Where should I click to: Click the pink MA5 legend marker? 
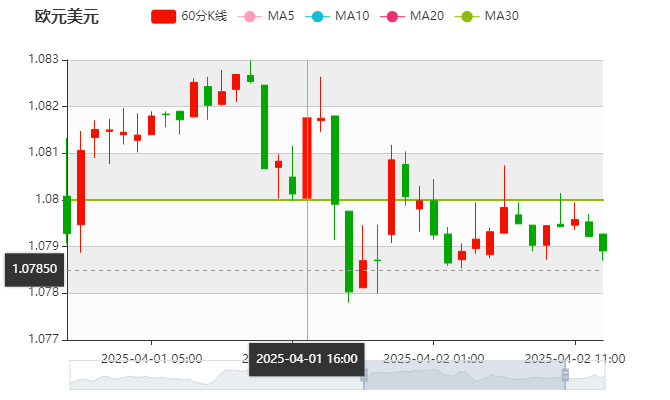(250, 16)
